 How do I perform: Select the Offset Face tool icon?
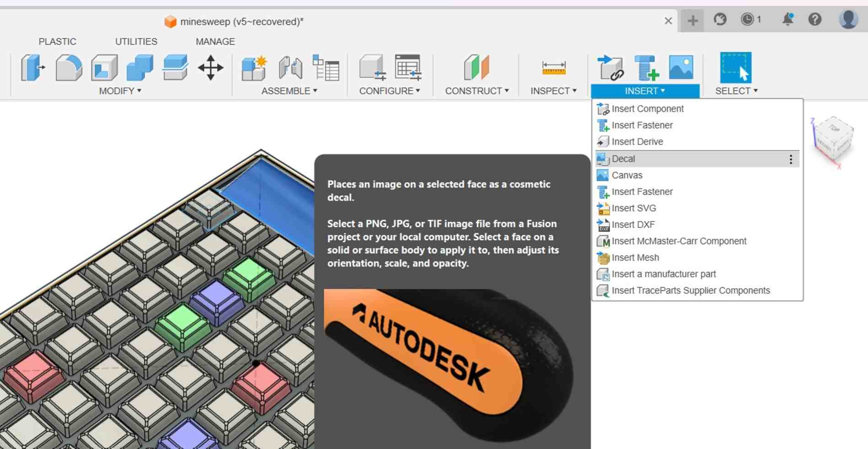click(175, 68)
